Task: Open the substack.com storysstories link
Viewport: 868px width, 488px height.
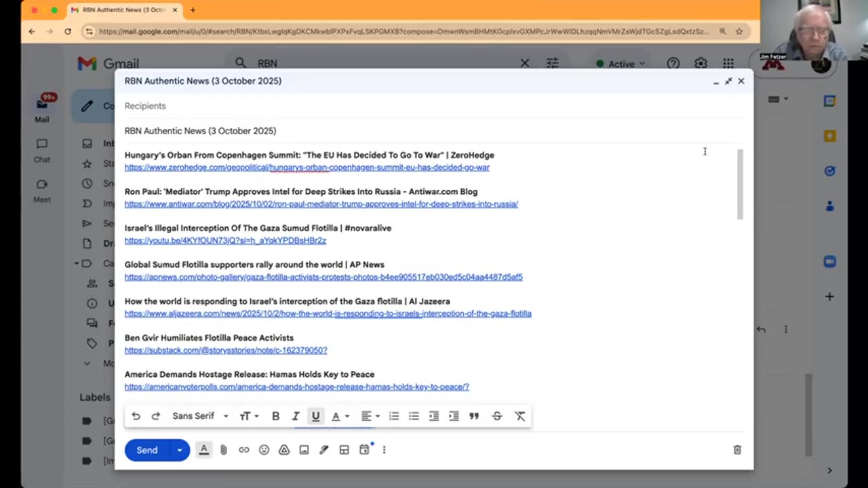Action: 226,350
